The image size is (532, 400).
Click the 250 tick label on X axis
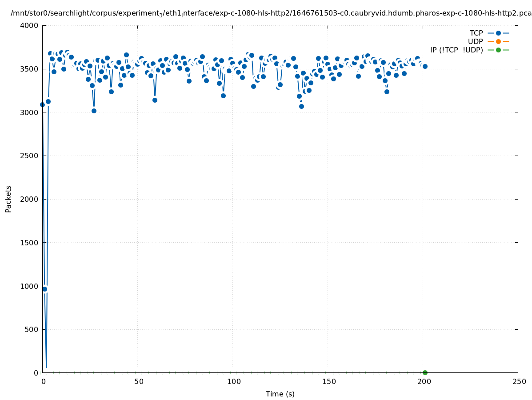click(519, 381)
